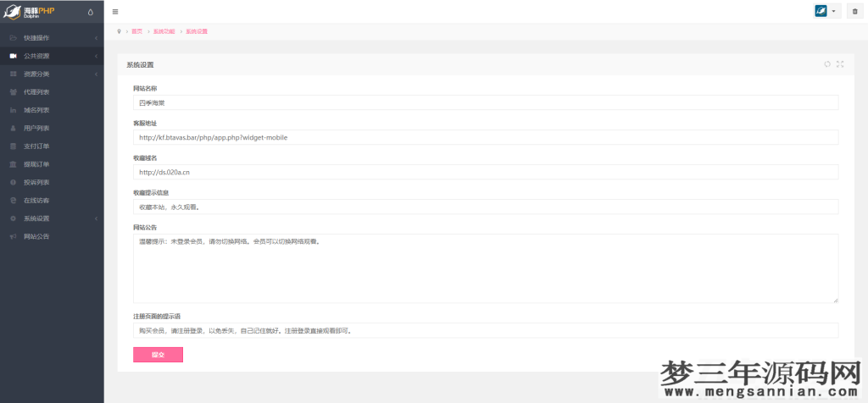The height and width of the screenshot is (403, 868).
Task: Expand the 公共资源 sidebar section
Action: coord(36,56)
